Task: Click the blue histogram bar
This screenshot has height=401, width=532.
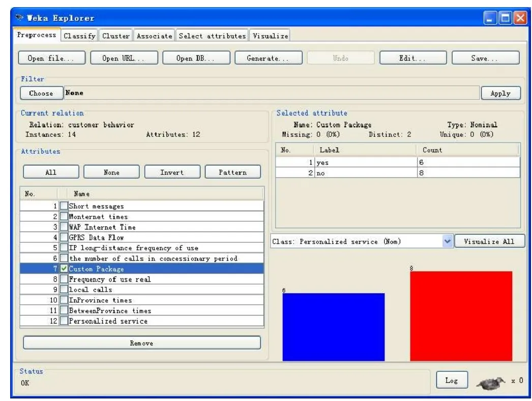Action: [x=333, y=327]
